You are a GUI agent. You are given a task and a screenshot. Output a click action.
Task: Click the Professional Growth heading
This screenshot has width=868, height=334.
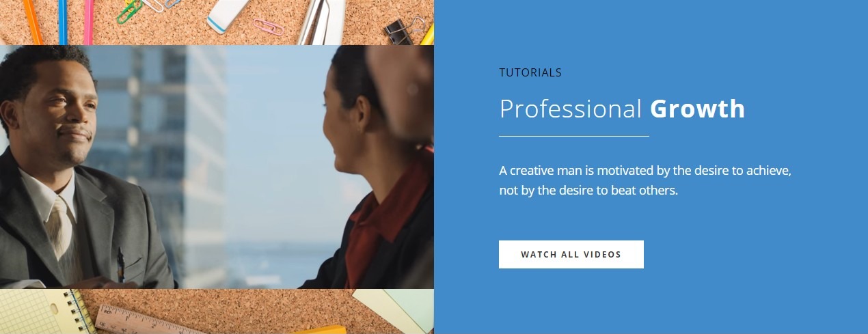pos(622,109)
